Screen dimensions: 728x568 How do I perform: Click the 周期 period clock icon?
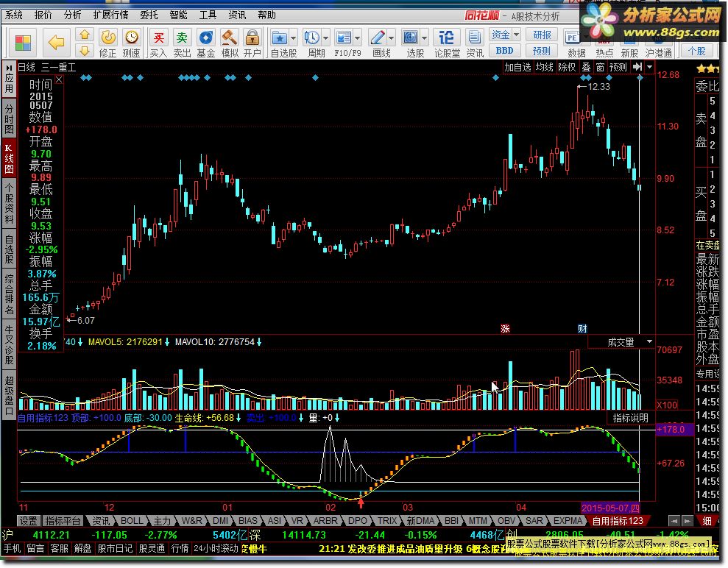[x=311, y=38]
